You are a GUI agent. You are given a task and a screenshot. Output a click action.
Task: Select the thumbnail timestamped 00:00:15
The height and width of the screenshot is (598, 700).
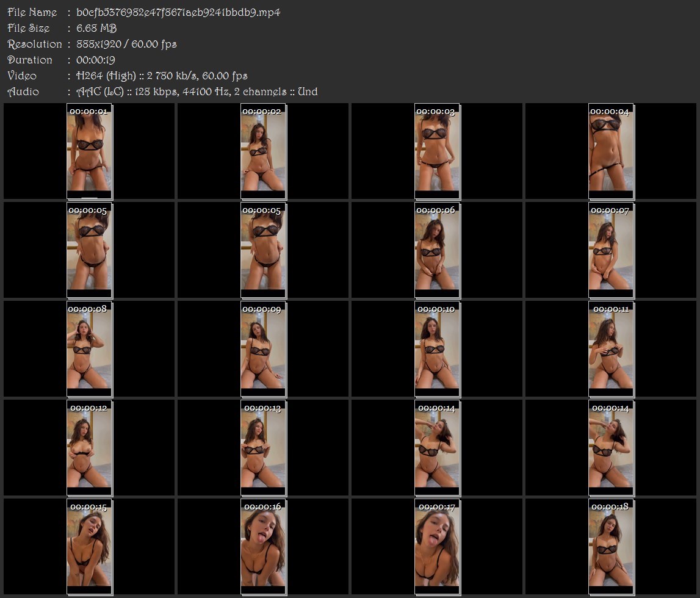(x=89, y=547)
